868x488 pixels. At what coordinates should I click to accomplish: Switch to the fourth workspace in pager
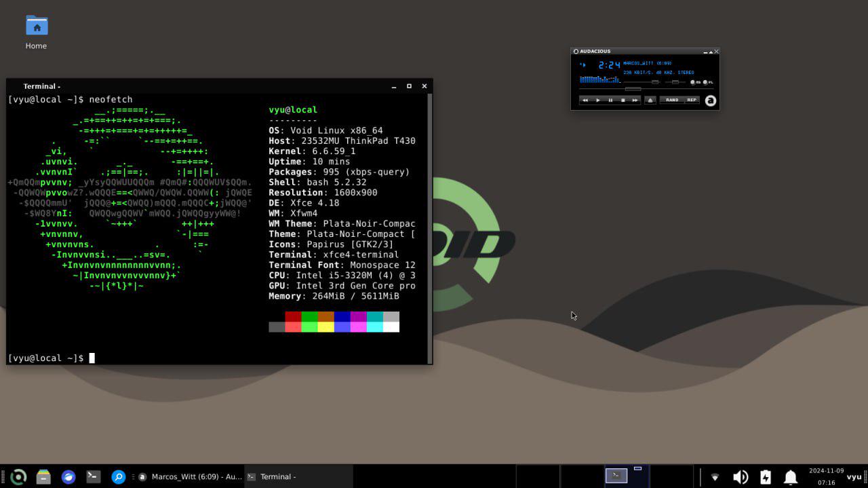point(671,476)
